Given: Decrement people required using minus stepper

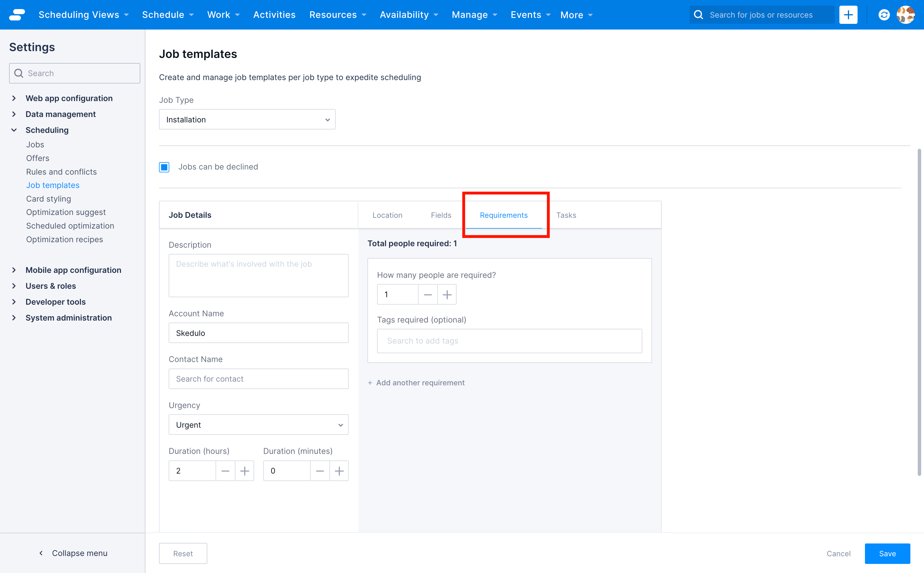Looking at the screenshot, I should point(428,294).
